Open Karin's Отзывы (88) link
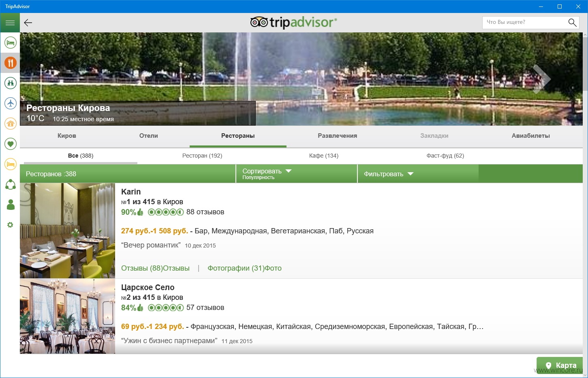The image size is (588, 378). click(x=155, y=268)
